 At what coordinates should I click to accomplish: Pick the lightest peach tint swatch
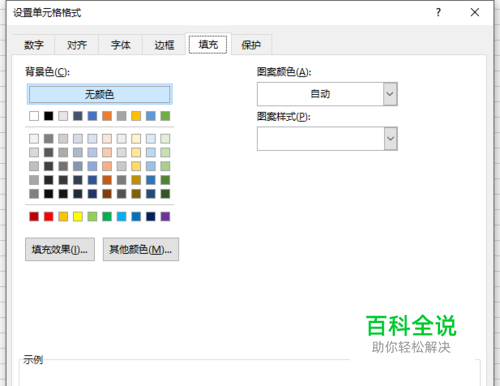[x=107, y=139]
